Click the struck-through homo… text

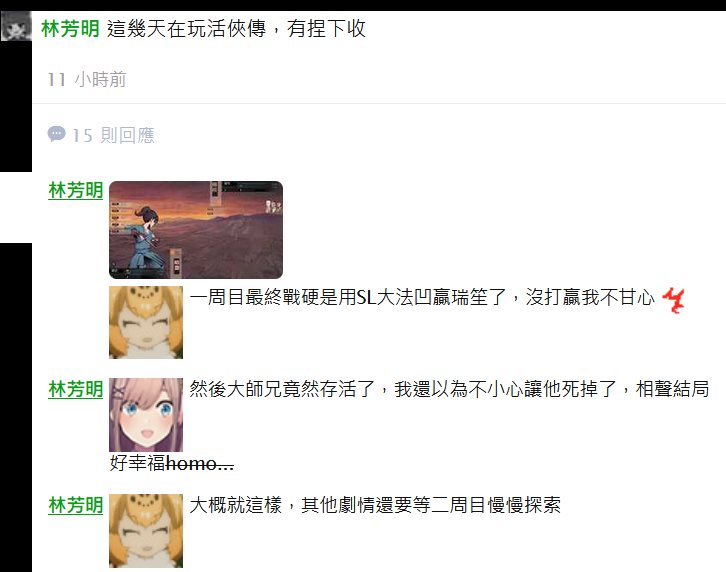pos(200,463)
